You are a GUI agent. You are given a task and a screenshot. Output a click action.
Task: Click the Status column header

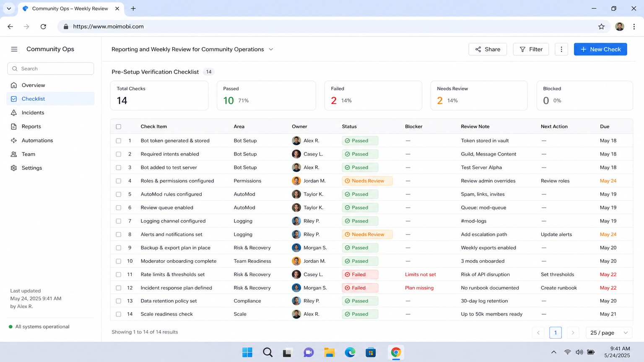coord(349,127)
